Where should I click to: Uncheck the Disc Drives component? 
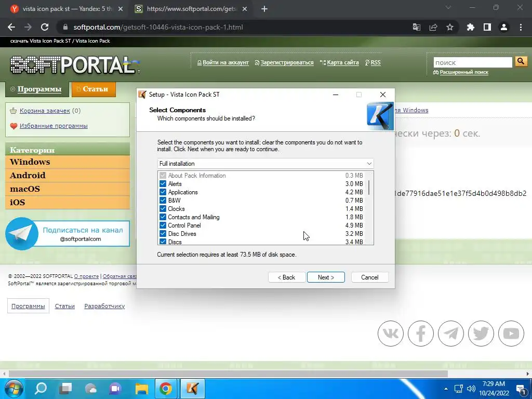tap(163, 233)
